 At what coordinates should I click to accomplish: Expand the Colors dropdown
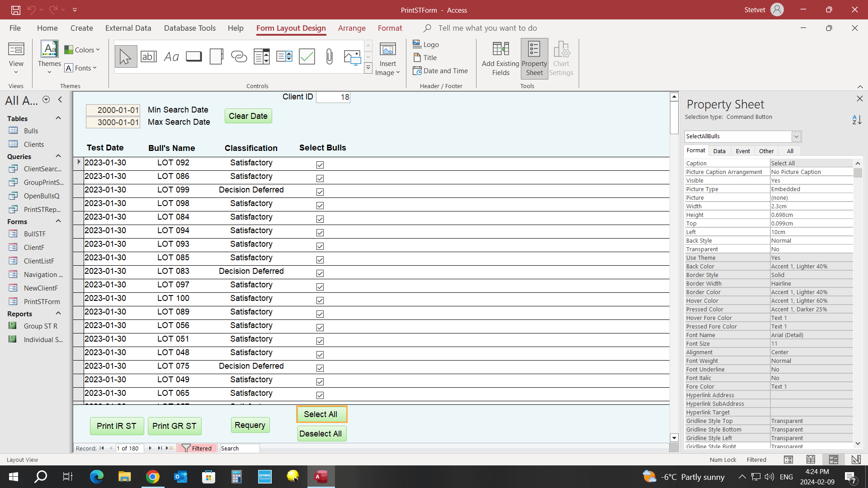pos(82,50)
